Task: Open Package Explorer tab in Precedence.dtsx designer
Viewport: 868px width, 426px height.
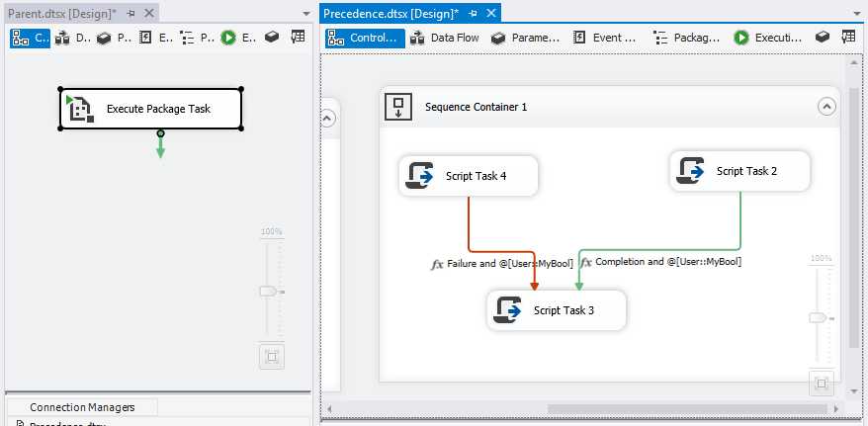Action: 687,38
